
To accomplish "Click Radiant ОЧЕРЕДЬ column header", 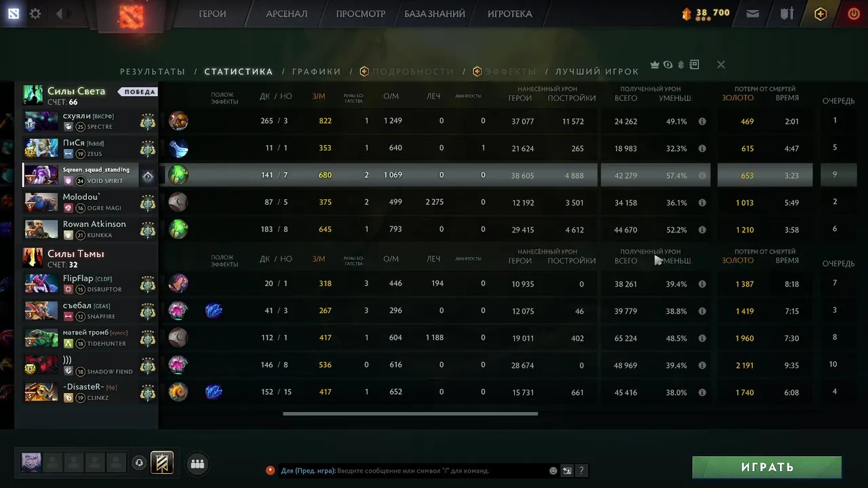I will point(838,100).
